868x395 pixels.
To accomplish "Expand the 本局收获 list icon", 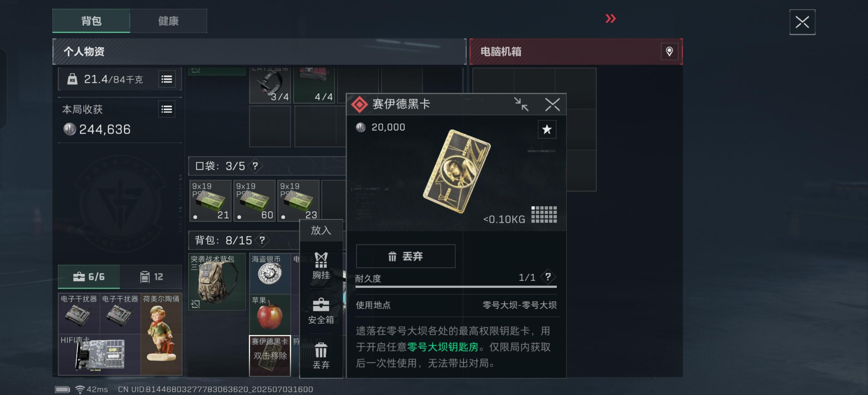I will [167, 109].
